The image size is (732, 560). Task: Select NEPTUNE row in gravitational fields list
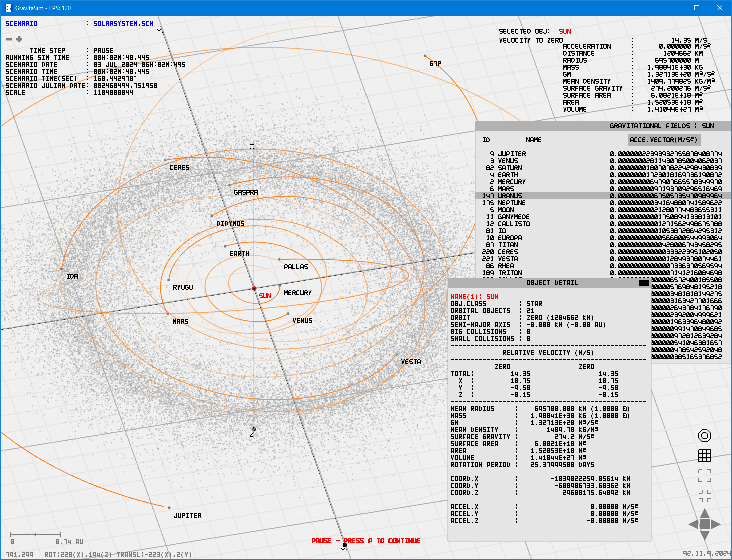603,203
